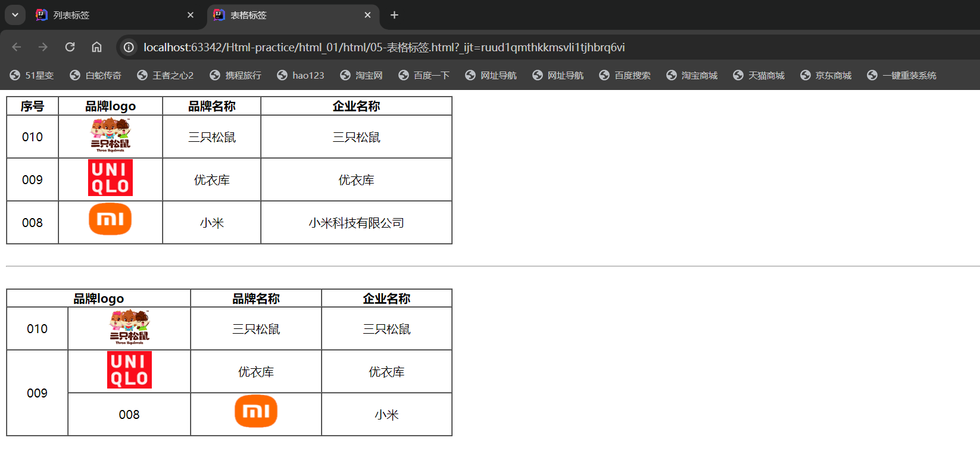Click Xiaomi logo in the second table
The height and width of the screenshot is (466, 980).
click(256, 411)
